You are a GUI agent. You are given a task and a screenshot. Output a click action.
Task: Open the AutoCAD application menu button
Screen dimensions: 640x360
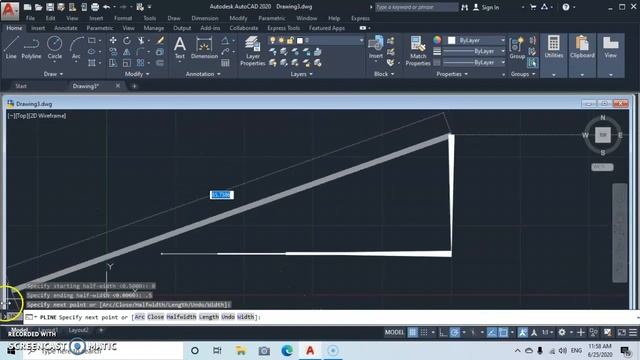point(10,10)
